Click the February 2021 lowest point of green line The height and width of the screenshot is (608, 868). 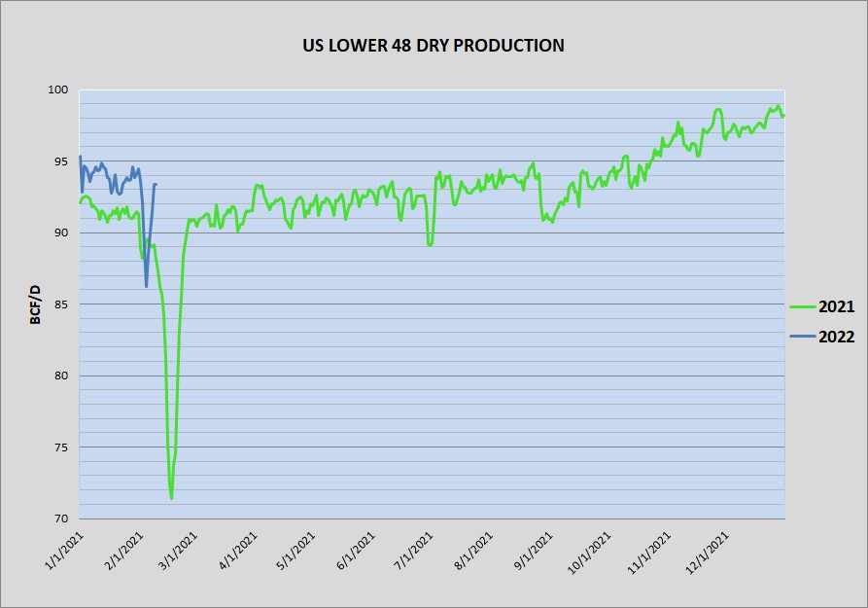coord(172,498)
